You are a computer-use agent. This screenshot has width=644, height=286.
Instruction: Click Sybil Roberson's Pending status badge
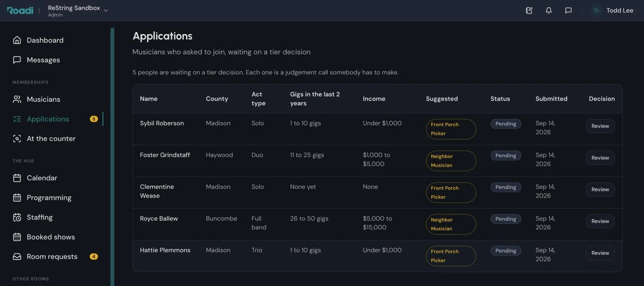point(506,124)
